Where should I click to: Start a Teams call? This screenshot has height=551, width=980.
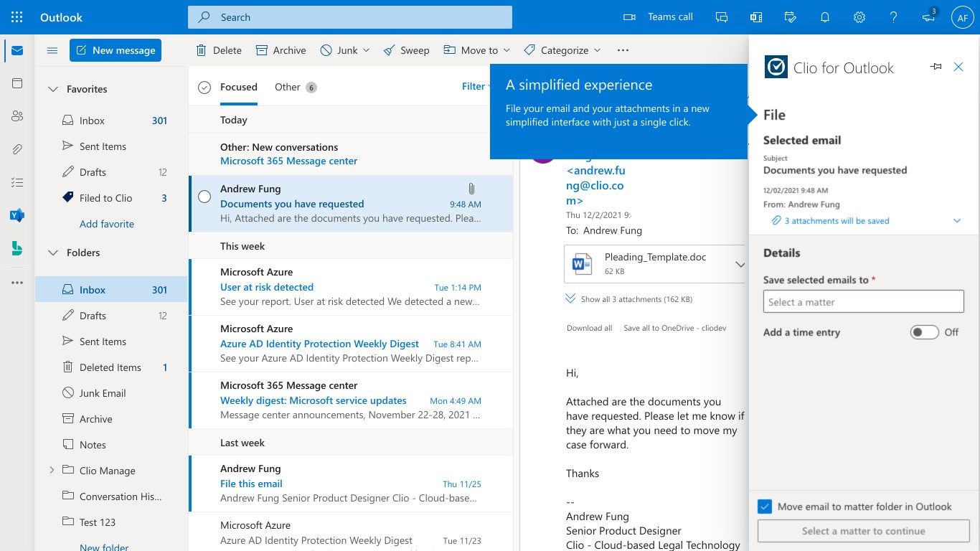[658, 17]
